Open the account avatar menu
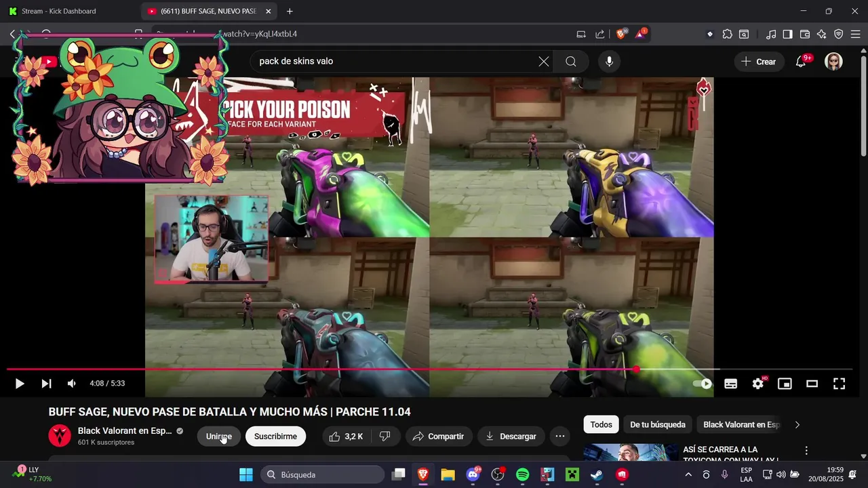Screen dimensions: 868x488 pyautogui.click(x=833, y=62)
